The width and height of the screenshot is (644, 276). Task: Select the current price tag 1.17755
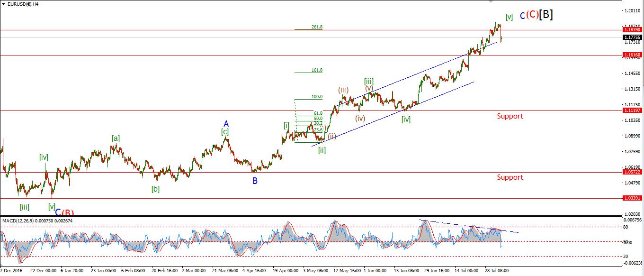pos(632,37)
